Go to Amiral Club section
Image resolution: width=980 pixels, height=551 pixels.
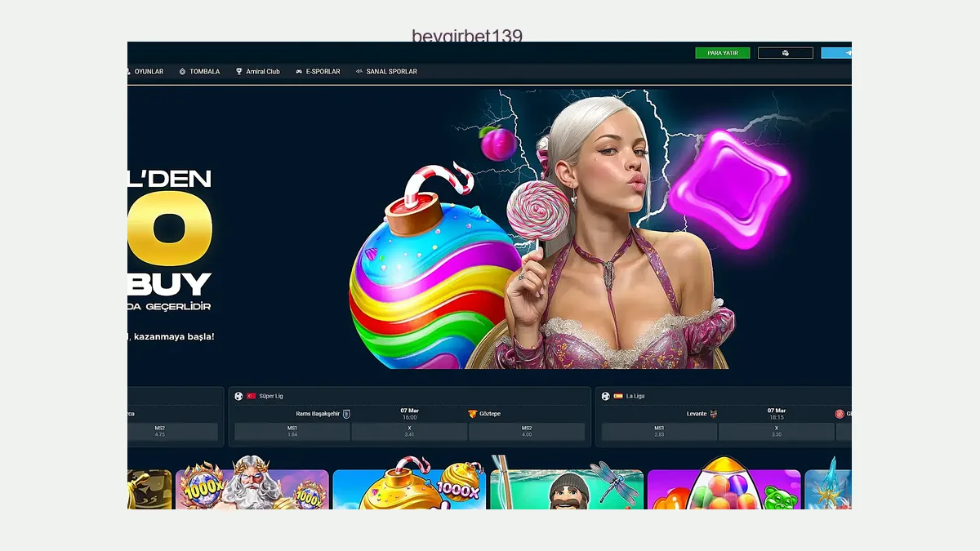(258, 72)
